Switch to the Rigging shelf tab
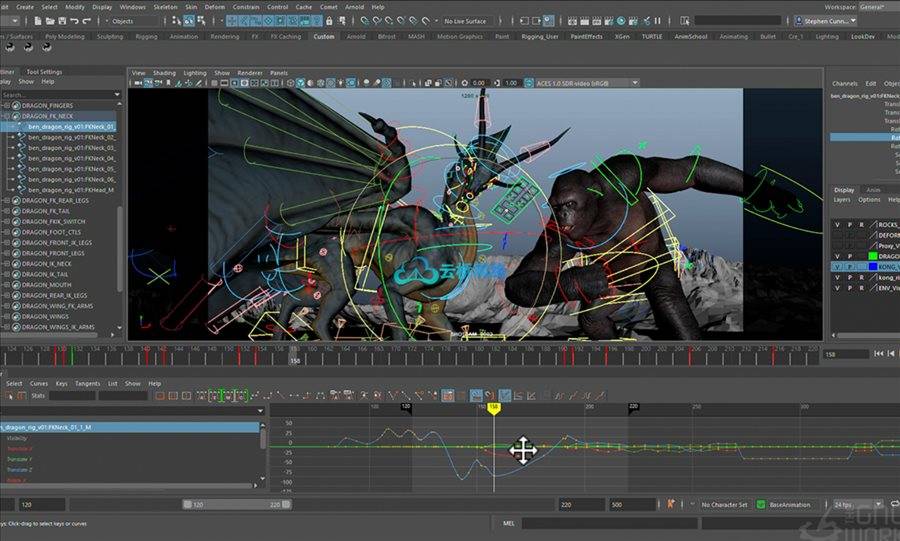This screenshot has width=900, height=541. [146, 36]
